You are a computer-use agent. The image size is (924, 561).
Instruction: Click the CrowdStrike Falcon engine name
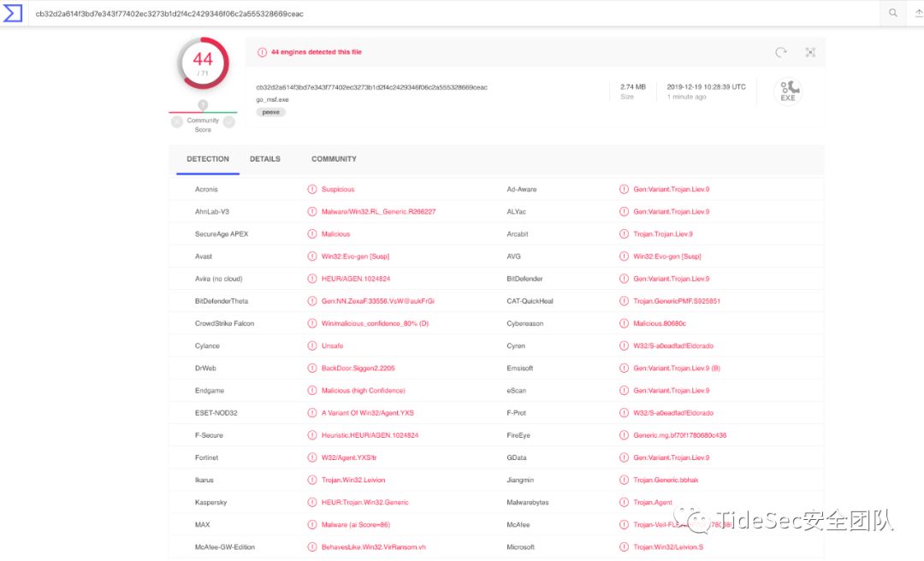click(224, 323)
